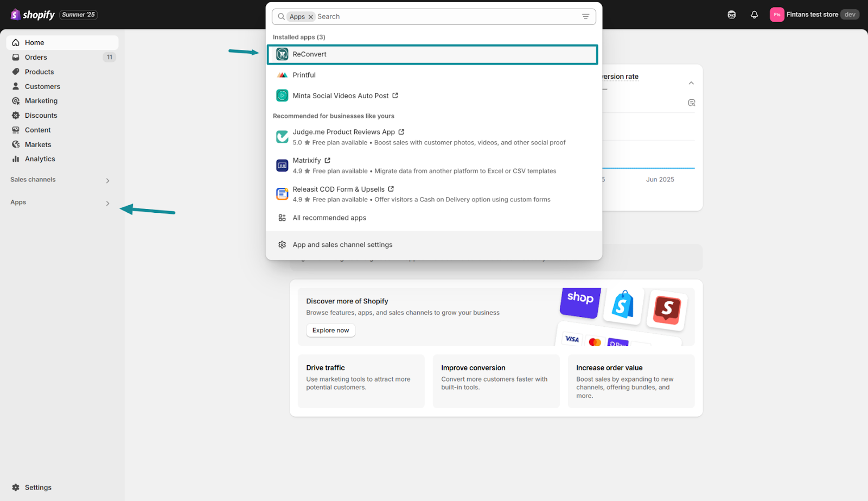Go to Customers page
868x501 pixels.
(62, 86)
